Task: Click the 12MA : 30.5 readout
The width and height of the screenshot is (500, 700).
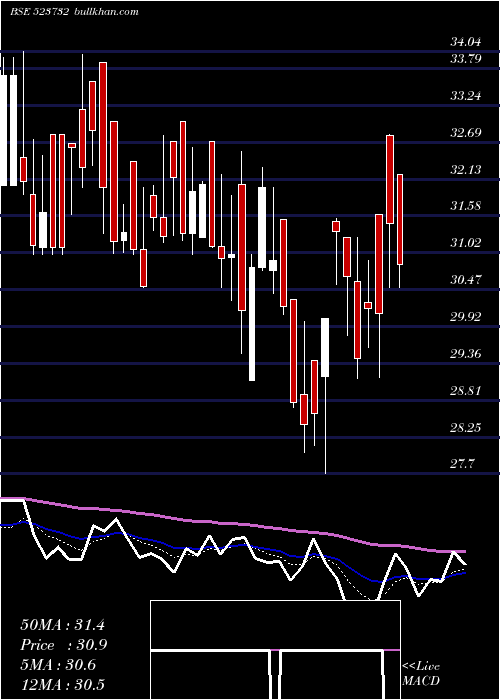Action: [62, 685]
